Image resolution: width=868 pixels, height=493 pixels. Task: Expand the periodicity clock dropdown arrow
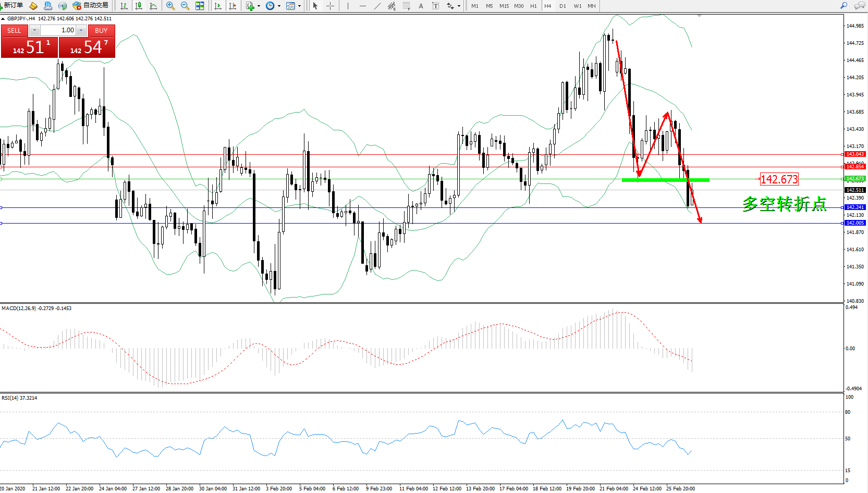point(279,6)
